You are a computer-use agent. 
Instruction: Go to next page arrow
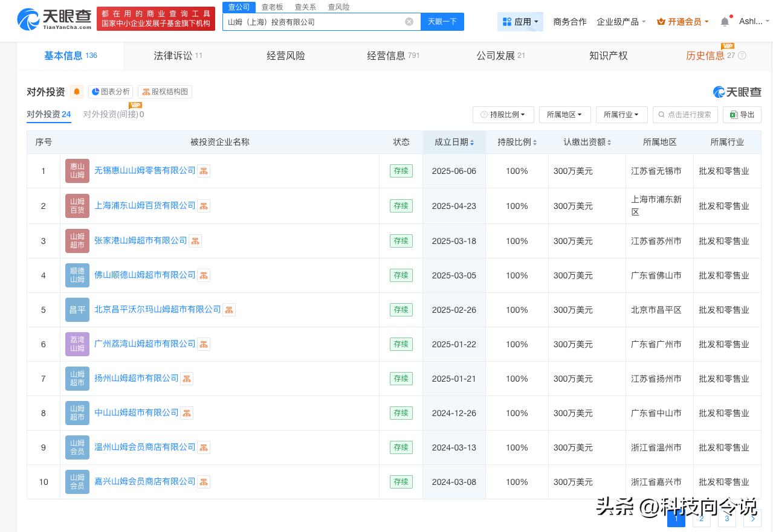752,518
